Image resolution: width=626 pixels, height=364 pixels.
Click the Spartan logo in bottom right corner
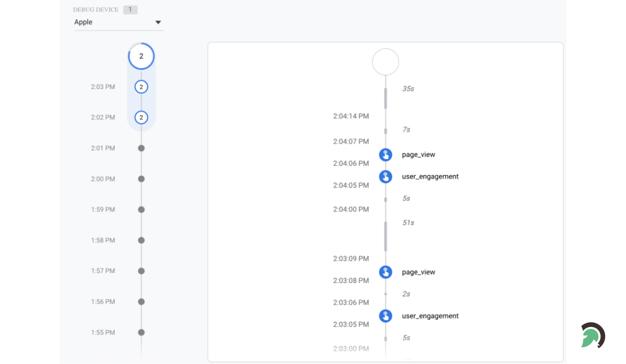click(x=592, y=336)
